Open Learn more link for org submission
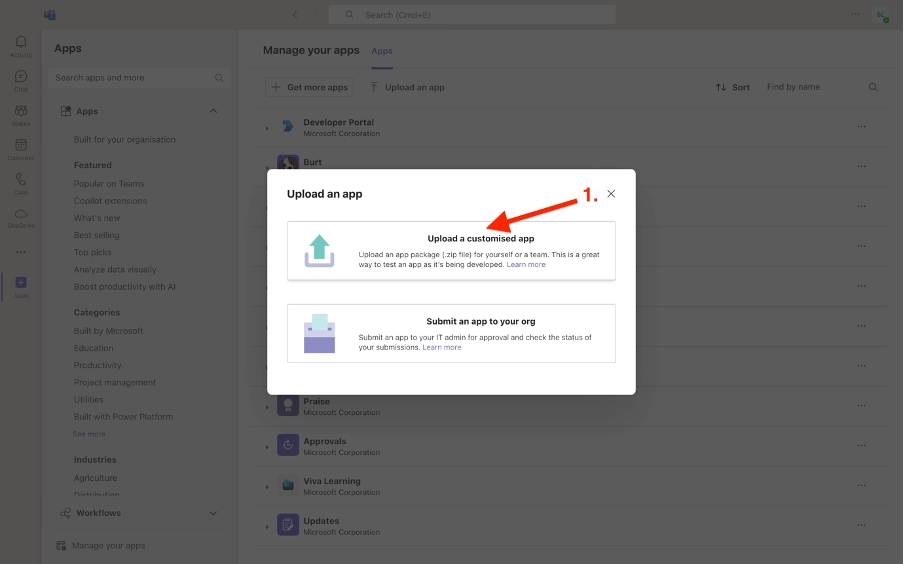 (x=442, y=347)
